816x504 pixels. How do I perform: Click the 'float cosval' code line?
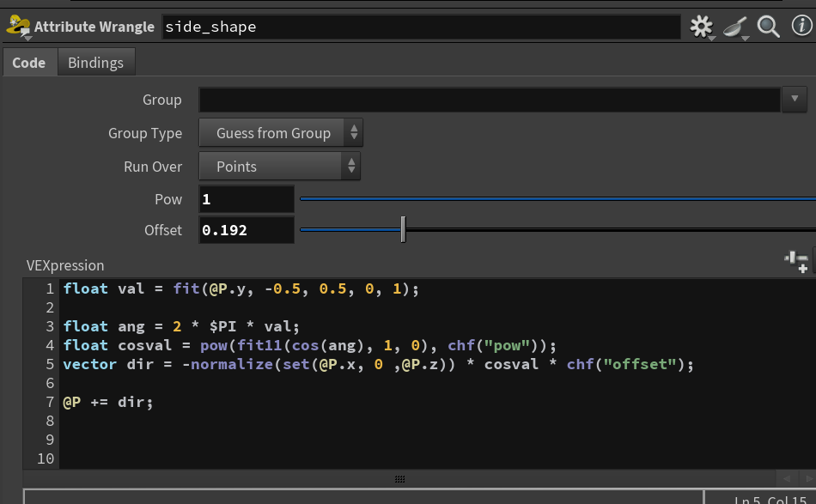point(309,345)
